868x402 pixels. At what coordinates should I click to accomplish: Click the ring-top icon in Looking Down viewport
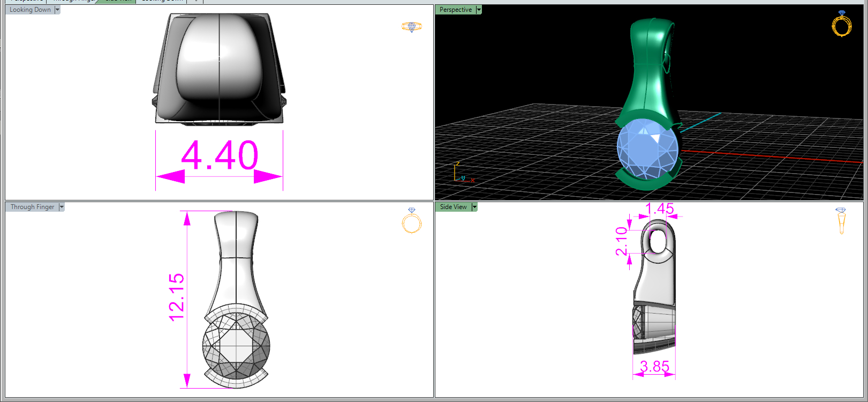[412, 26]
